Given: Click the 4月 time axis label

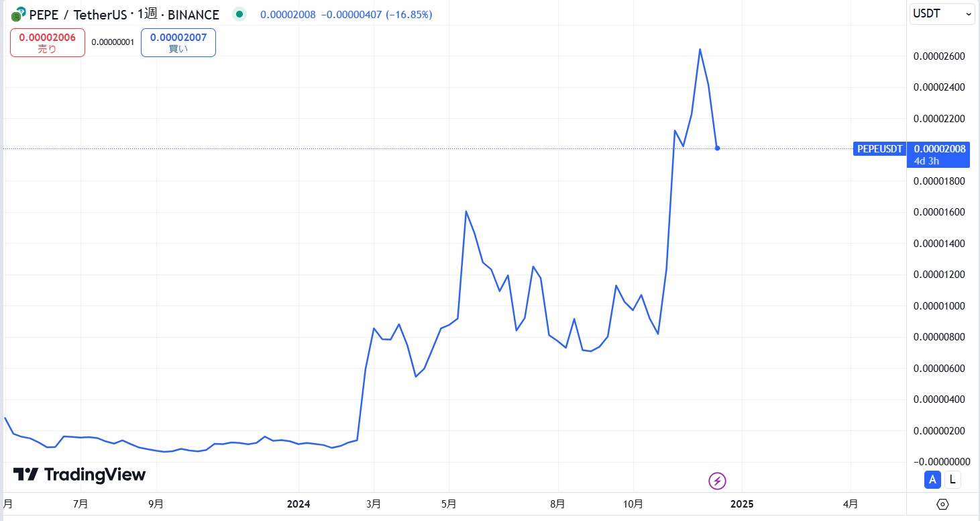Looking at the screenshot, I should pyautogui.click(x=850, y=504).
